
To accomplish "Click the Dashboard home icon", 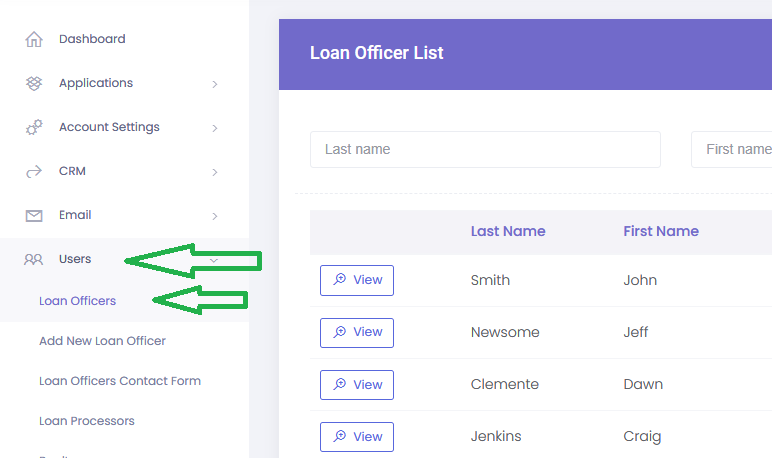I will 34,40.
